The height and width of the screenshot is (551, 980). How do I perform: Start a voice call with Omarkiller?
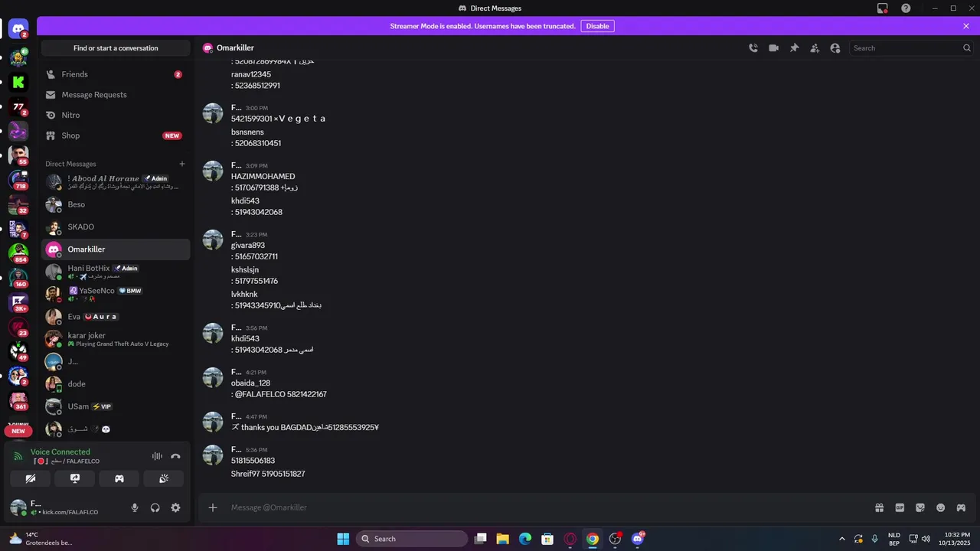[753, 48]
